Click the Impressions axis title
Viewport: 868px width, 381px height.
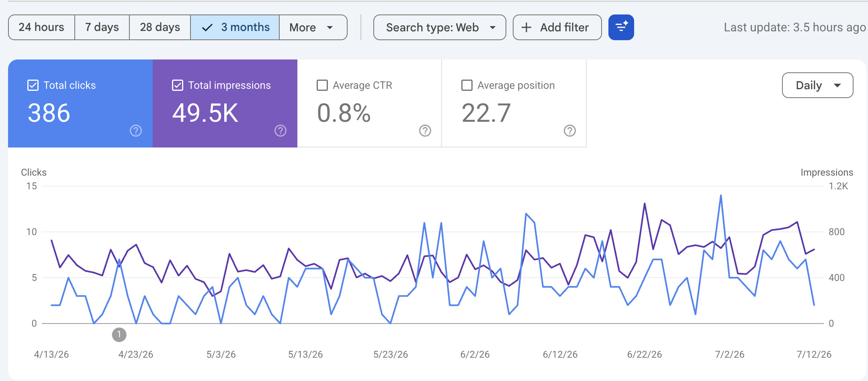[827, 172]
